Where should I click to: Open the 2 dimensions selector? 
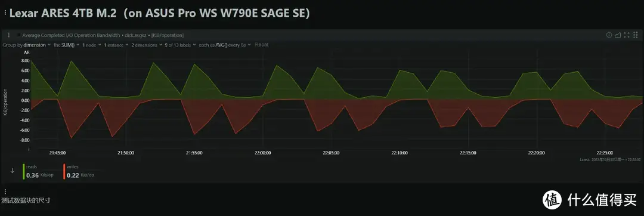click(x=146, y=45)
